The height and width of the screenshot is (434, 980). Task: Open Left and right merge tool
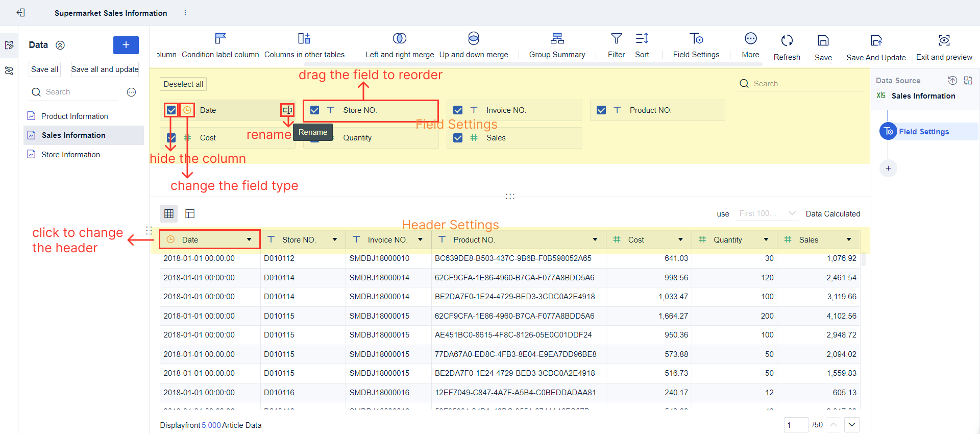click(399, 39)
